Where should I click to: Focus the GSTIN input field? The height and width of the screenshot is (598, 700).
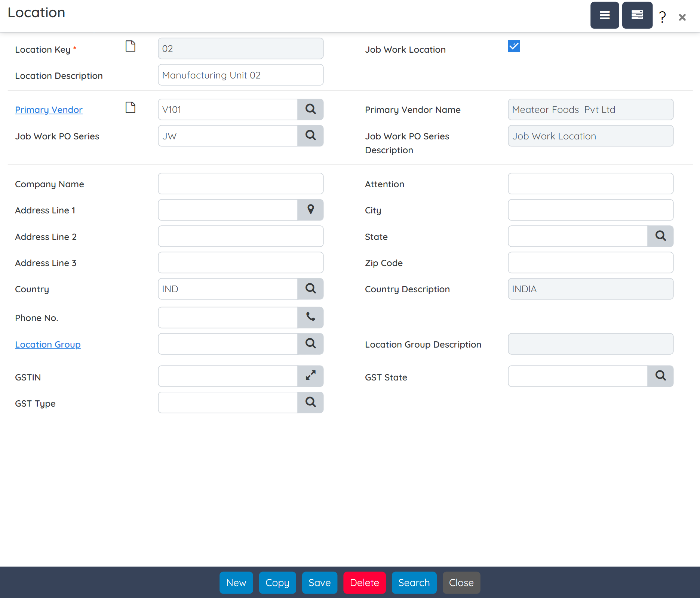pos(228,376)
